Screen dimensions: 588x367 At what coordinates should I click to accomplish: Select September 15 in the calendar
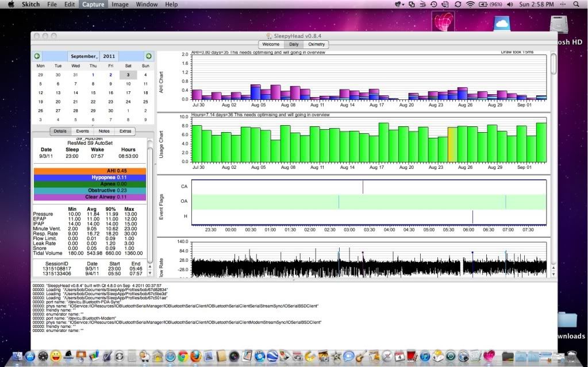[x=93, y=92]
